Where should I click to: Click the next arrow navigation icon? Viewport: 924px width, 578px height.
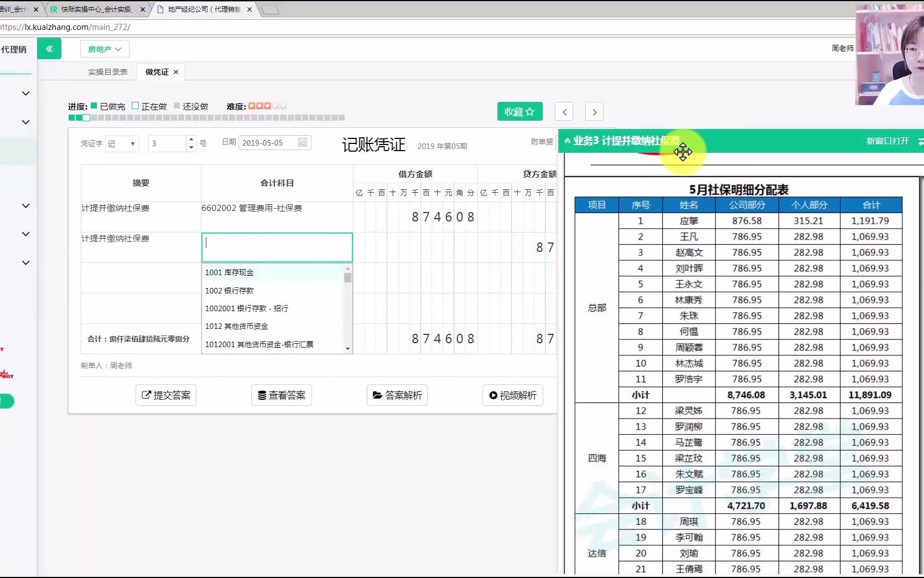(594, 111)
